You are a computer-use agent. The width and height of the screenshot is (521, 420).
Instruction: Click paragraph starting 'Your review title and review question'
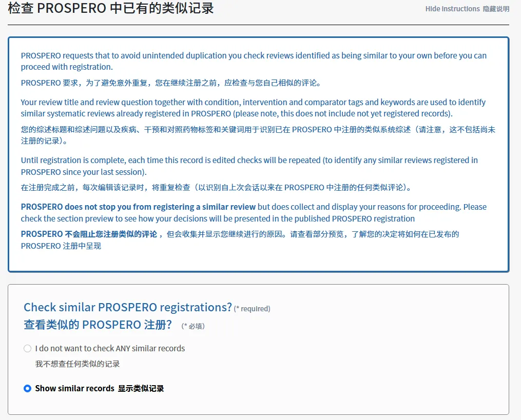click(x=253, y=108)
